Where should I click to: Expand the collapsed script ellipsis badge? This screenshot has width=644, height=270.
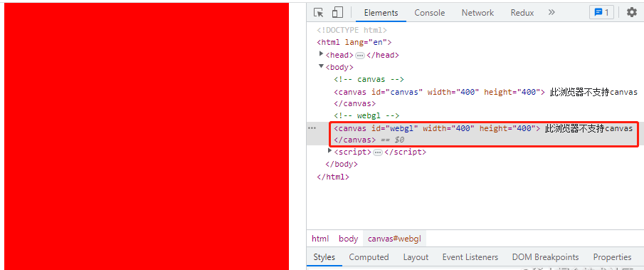coord(378,152)
